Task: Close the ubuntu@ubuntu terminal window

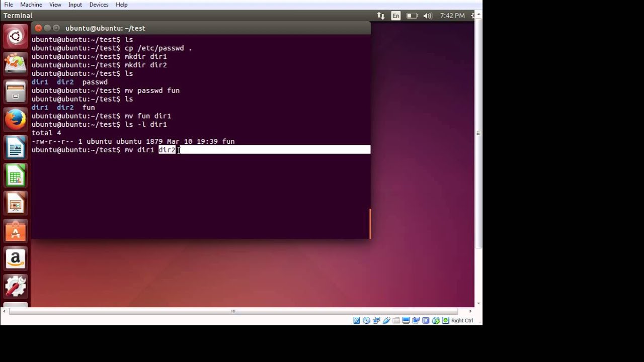Action: coord(38,28)
